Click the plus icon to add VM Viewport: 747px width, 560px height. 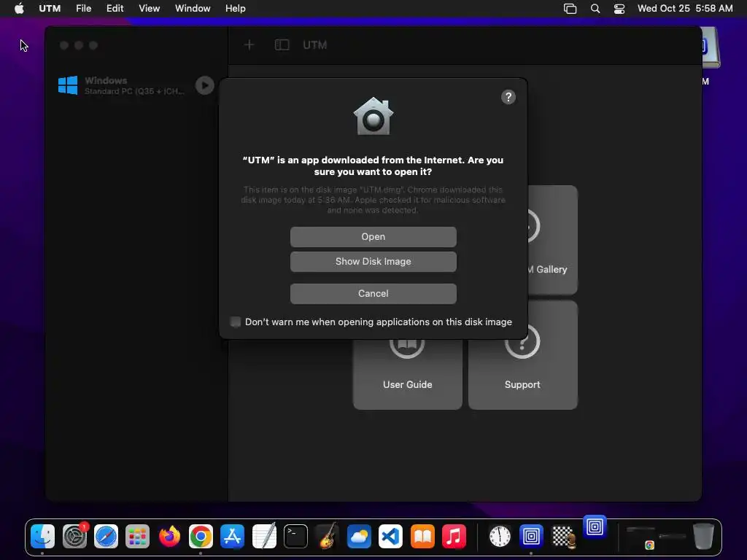point(249,44)
